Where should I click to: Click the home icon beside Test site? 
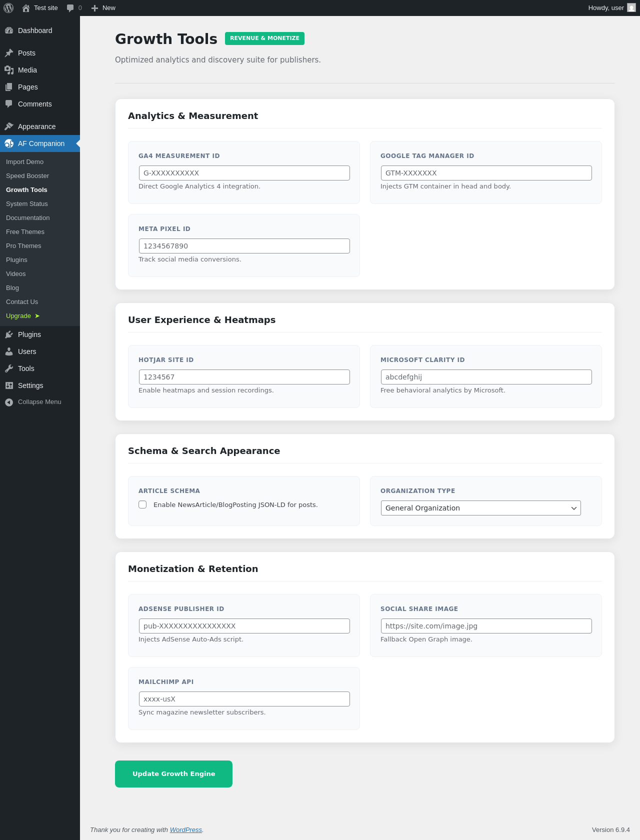(x=26, y=8)
